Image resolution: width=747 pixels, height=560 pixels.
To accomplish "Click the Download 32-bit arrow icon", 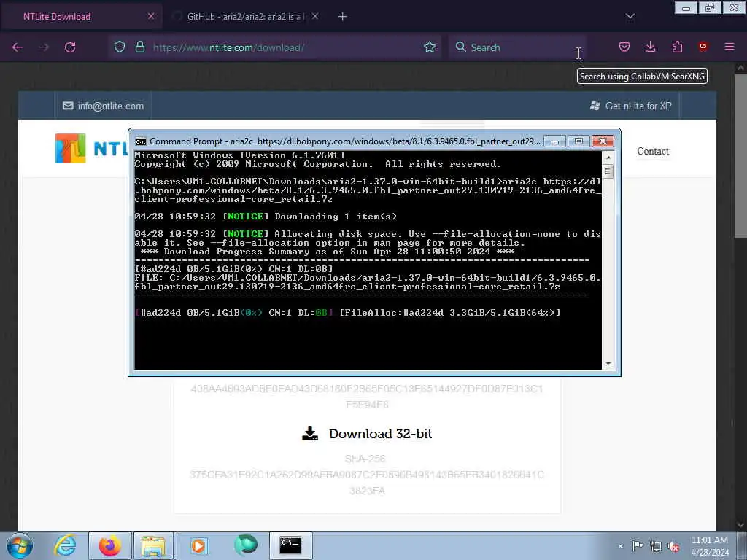I will (x=309, y=433).
